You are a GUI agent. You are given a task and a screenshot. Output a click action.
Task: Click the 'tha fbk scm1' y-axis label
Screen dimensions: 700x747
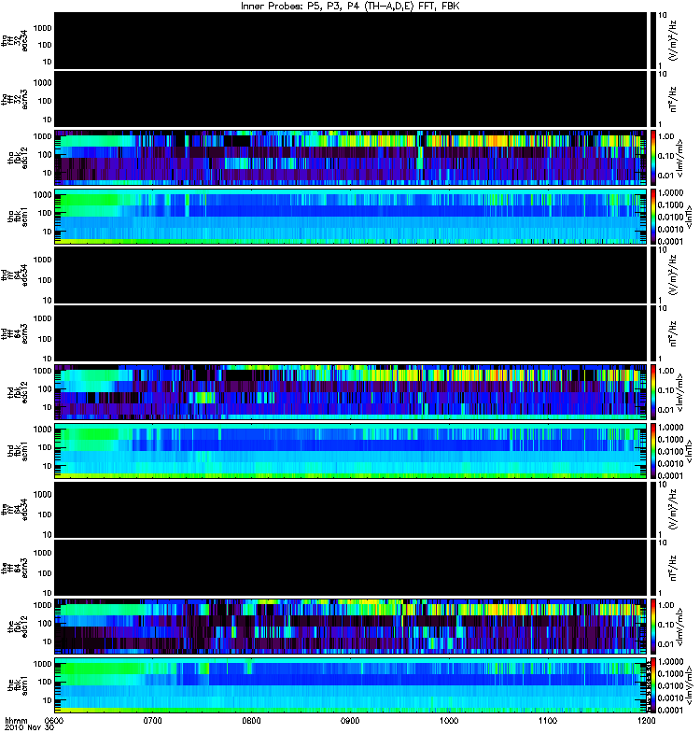pos(18,217)
